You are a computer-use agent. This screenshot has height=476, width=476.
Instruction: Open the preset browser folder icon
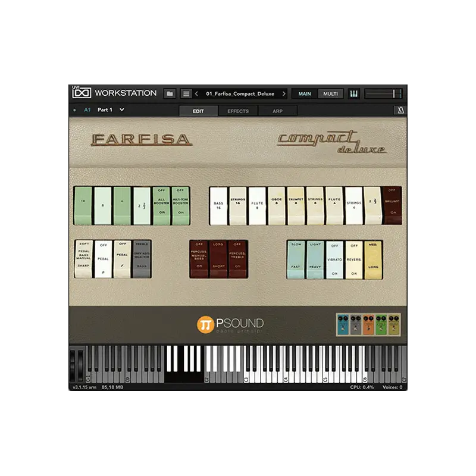pos(170,94)
